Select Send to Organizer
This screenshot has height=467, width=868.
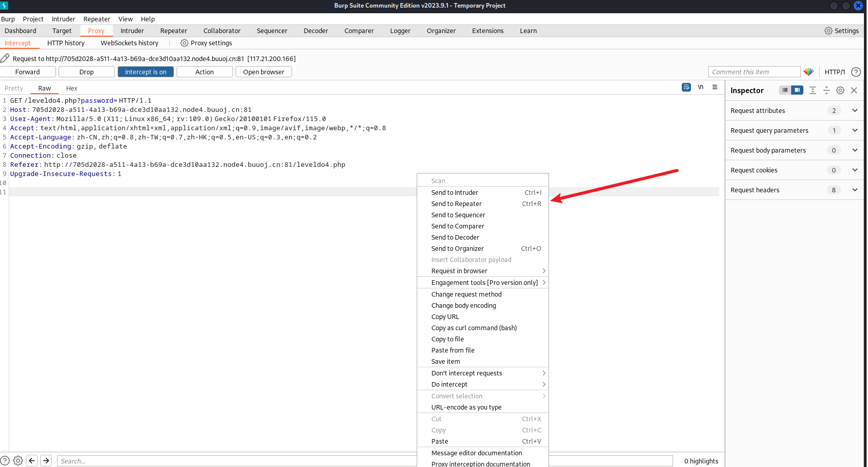(483, 248)
